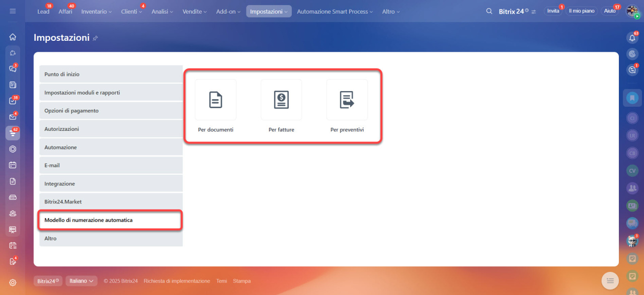This screenshot has height=295, width=644.
Task: Open the settings gear in left sidebar
Action: (x=13, y=282)
